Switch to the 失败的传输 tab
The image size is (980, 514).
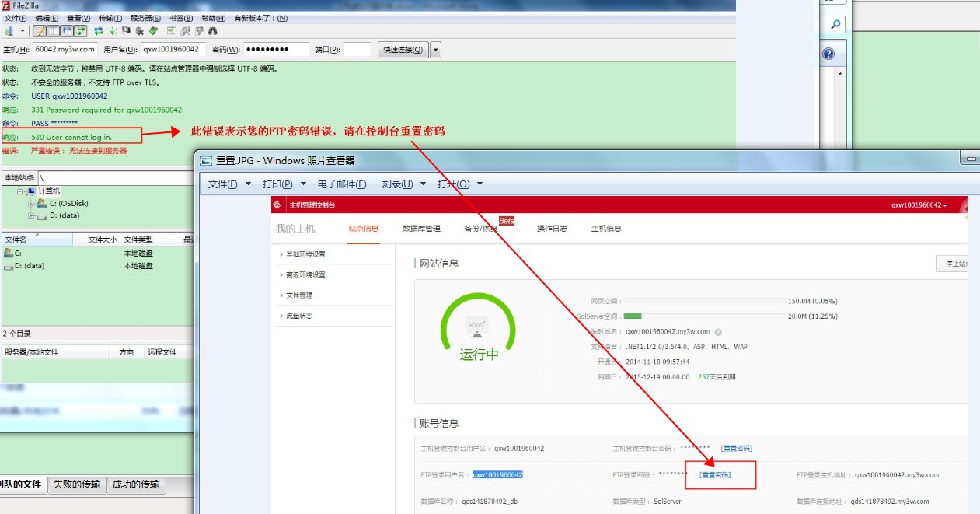(x=76, y=484)
